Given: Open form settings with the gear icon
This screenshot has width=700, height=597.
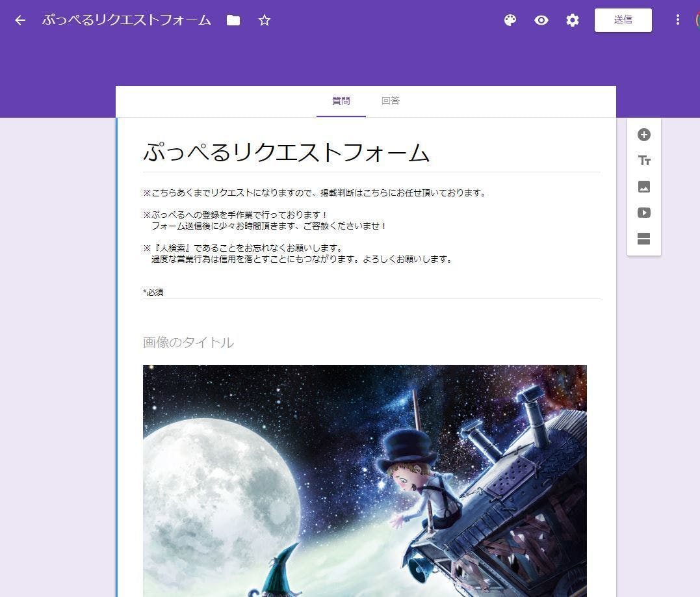Looking at the screenshot, I should 572,20.
